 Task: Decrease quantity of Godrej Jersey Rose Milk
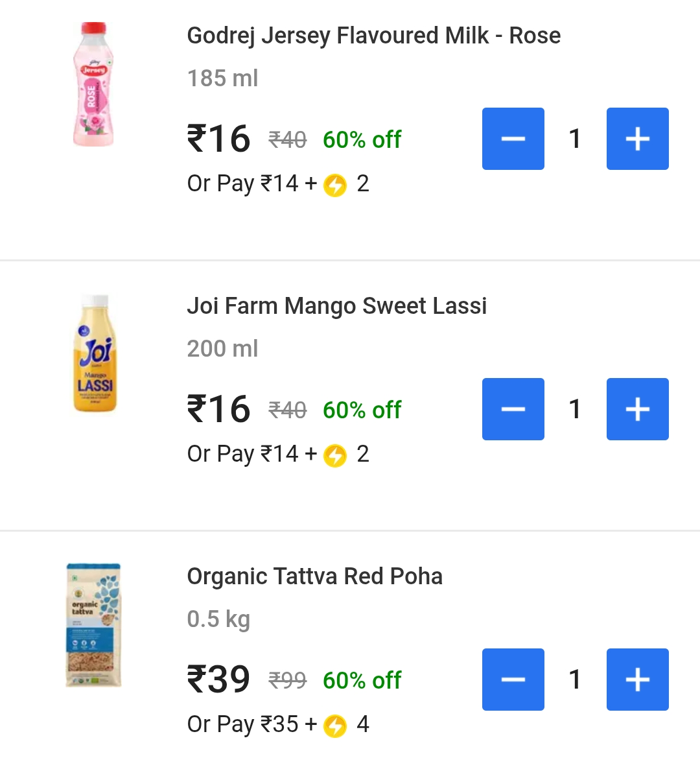tap(513, 139)
